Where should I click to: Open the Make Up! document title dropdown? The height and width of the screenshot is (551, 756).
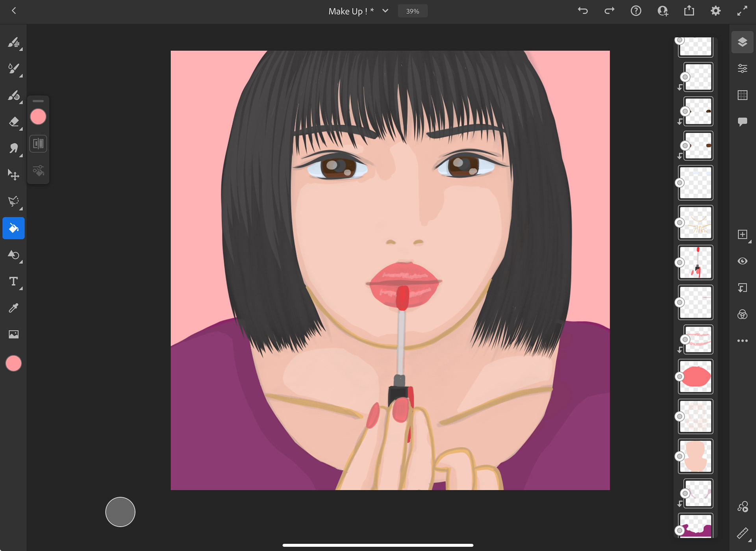coord(385,11)
